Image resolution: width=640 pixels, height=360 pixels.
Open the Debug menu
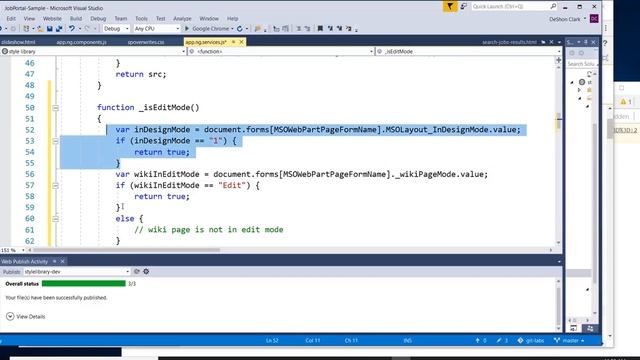click(98, 19)
